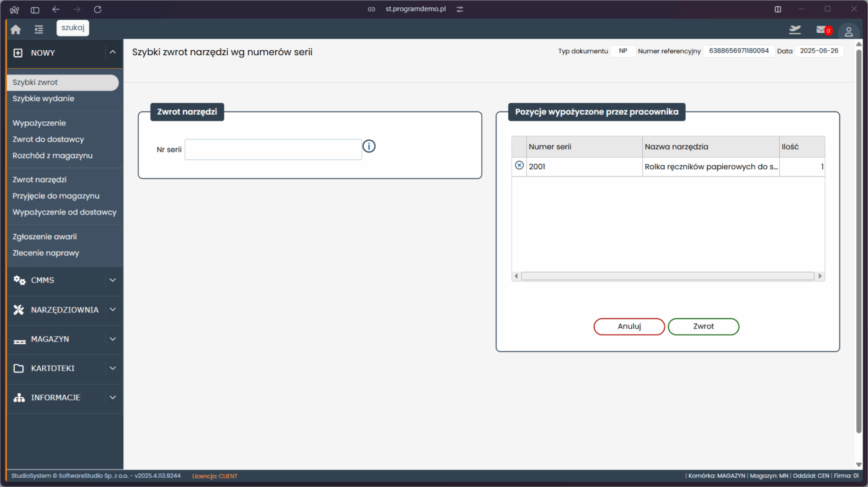Image resolution: width=868 pixels, height=487 pixels.
Task: Toggle sidebar with the menu collapse icon
Action: [x=39, y=29]
